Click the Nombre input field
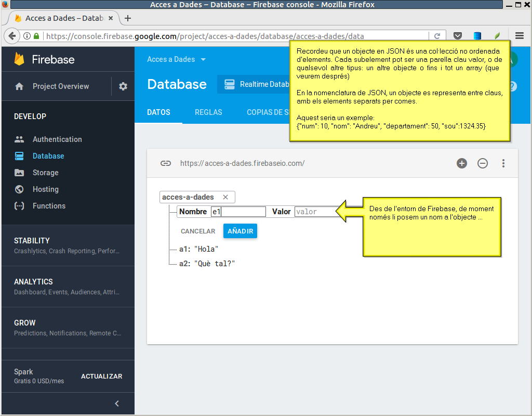 (238, 212)
